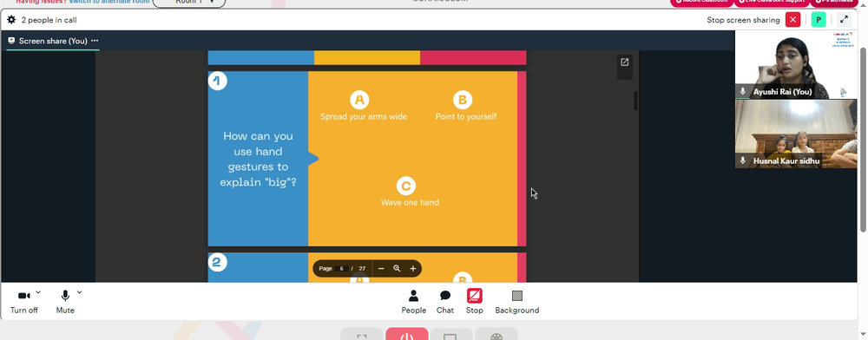Click the 'Wave one hand' answer text
The image size is (868, 340).
[410, 202]
